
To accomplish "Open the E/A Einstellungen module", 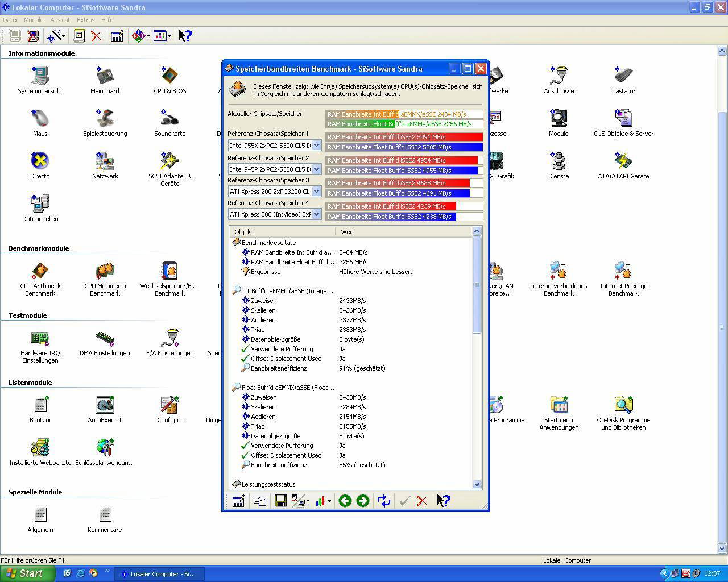I will coord(169,343).
